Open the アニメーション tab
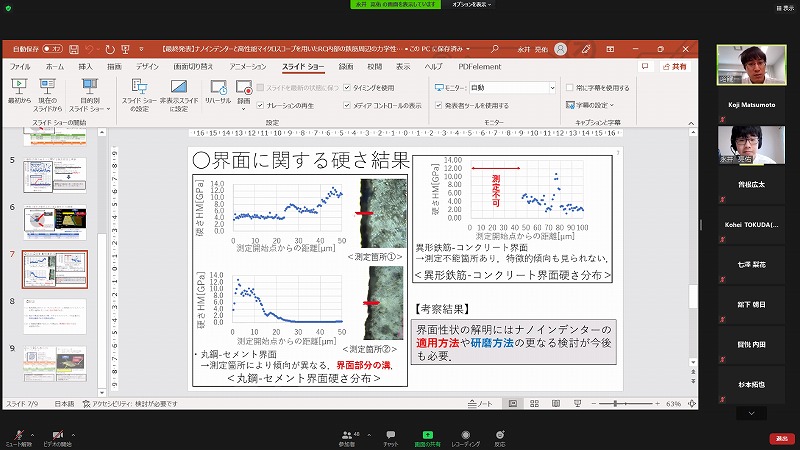800x450 pixels. [247, 66]
